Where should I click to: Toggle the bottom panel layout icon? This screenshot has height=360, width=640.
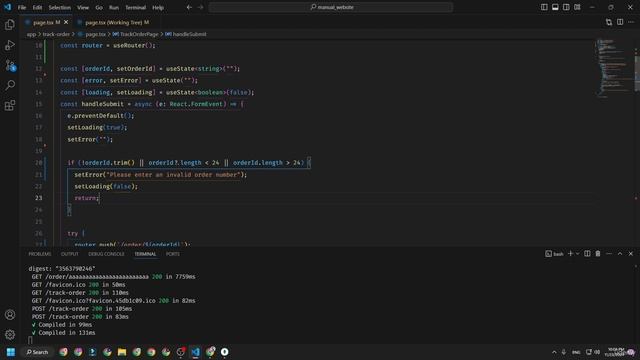click(x=555, y=7)
